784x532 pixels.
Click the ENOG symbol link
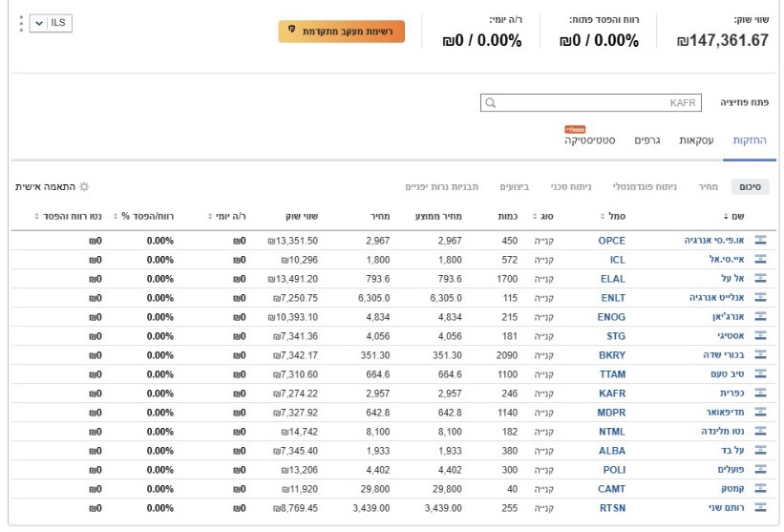point(611,317)
